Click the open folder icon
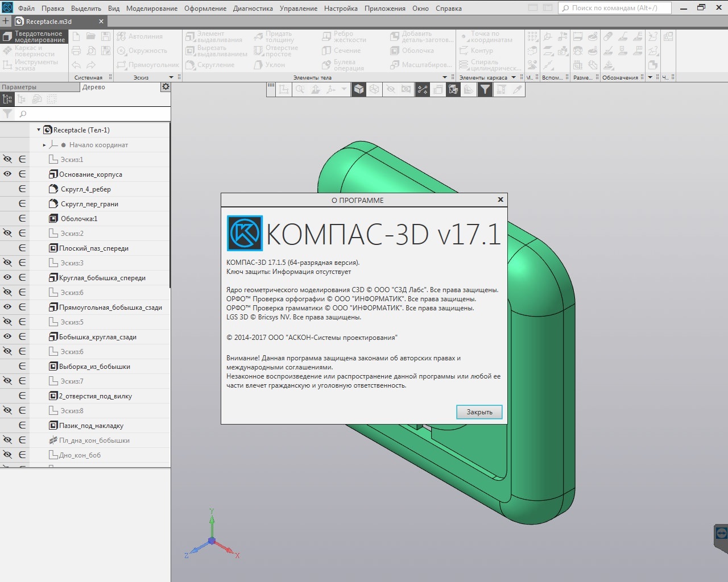The height and width of the screenshot is (582, 728). (x=91, y=36)
